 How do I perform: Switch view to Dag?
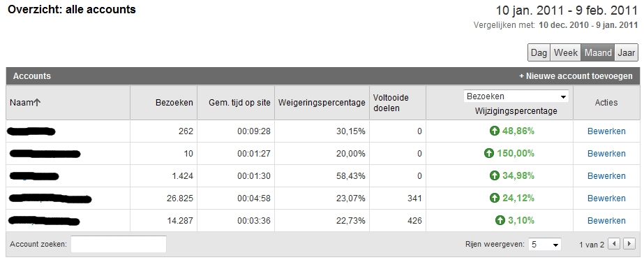[539, 52]
